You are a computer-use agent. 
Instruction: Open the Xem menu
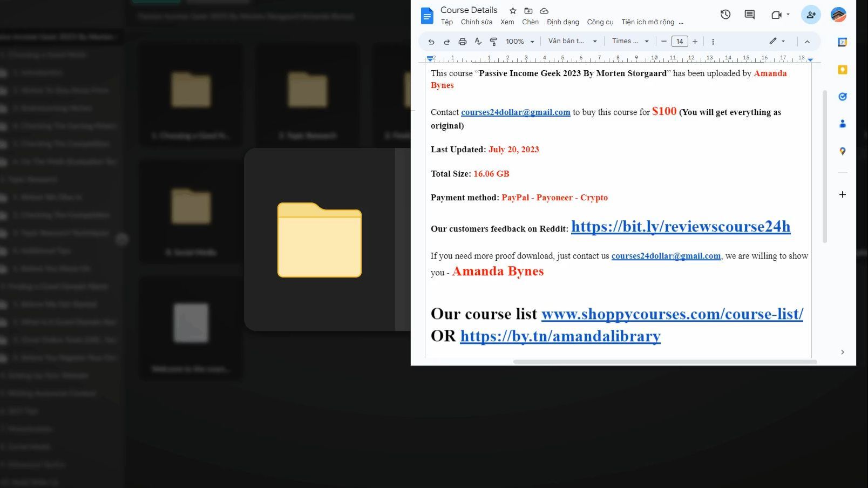coord(507,22)
